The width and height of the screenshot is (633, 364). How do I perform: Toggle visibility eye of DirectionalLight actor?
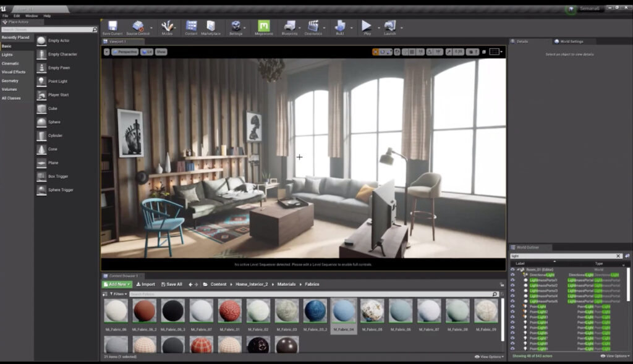point(512,275)
